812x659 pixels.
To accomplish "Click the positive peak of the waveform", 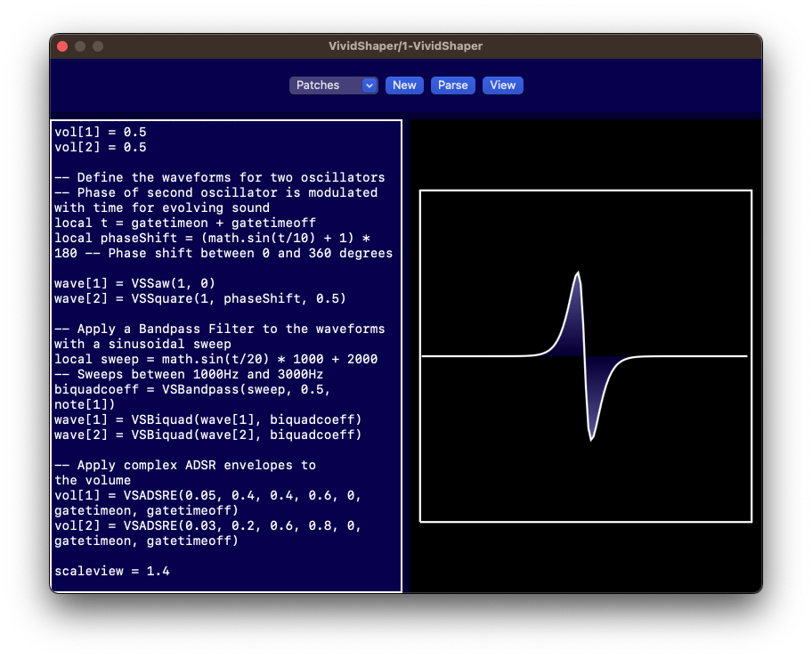I will point(577,274).
